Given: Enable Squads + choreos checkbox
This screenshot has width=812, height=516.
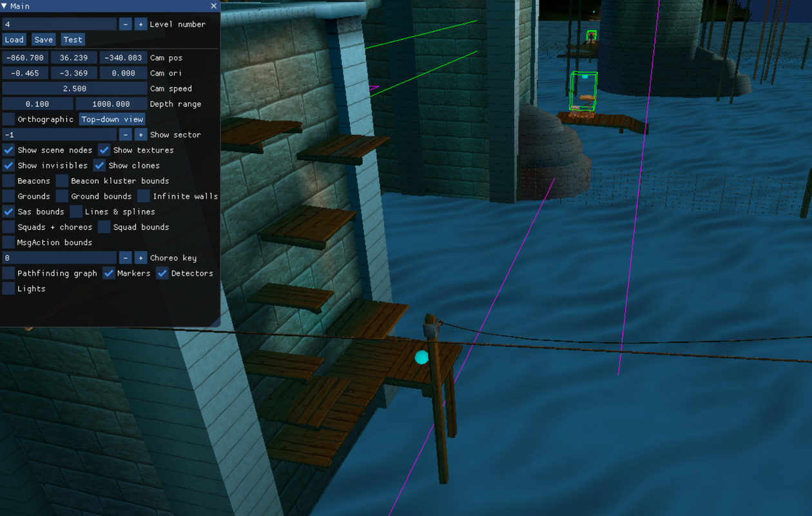Looking at the screenshot, I should pos(9,228).
